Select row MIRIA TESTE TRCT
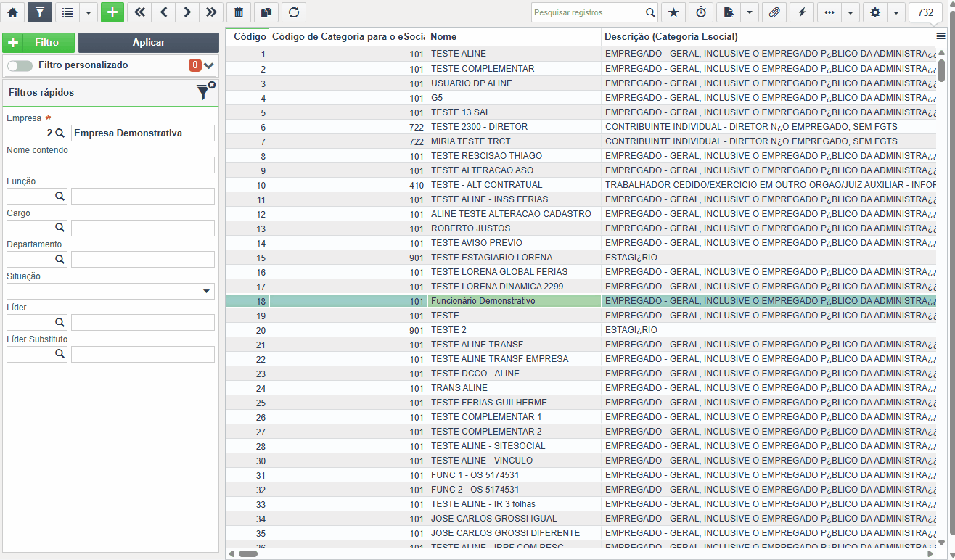The width and height of the screenshot is (955, 560). coord(581,141)
